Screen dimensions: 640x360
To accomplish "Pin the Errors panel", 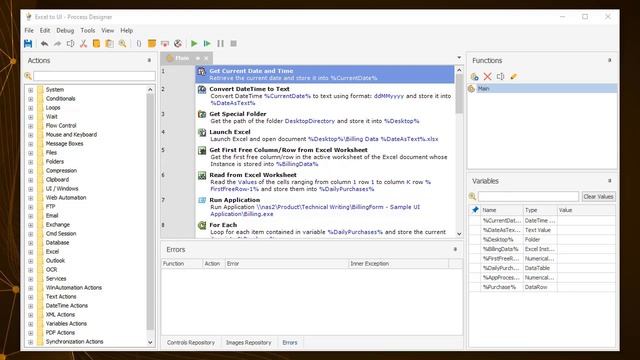I will coord(456,249).
